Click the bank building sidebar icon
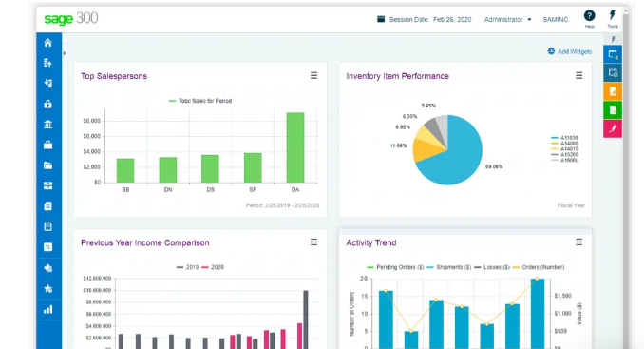 click(48, 125)
